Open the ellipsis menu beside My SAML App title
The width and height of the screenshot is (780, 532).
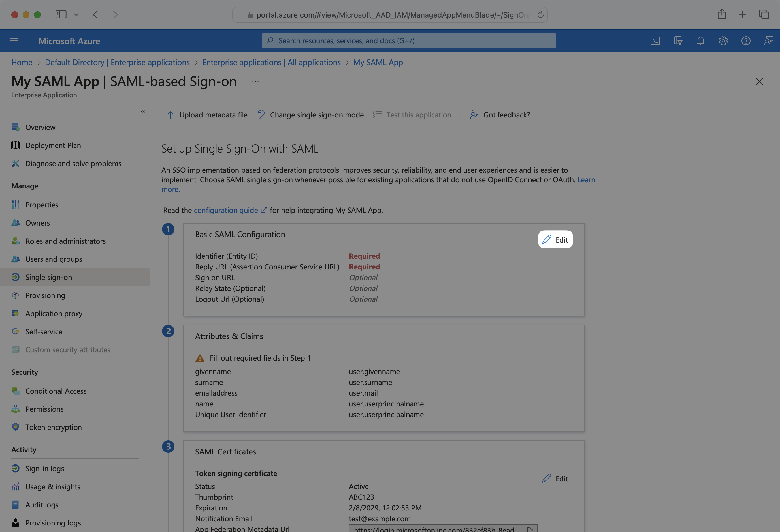(255, 81)
